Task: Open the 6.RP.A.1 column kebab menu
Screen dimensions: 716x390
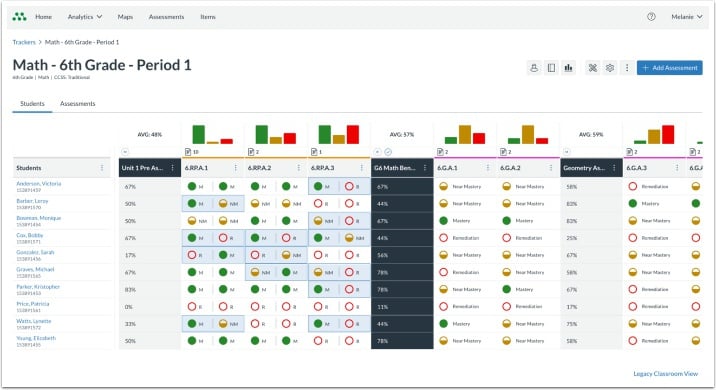Action: click(x=236, y=168)
